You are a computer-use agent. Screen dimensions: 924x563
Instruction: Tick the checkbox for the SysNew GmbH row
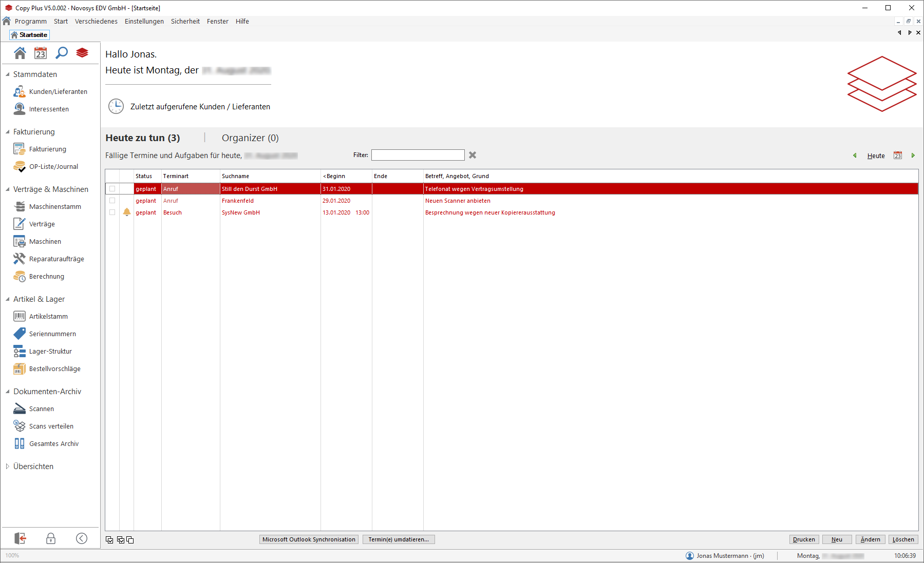pos(112,212)
